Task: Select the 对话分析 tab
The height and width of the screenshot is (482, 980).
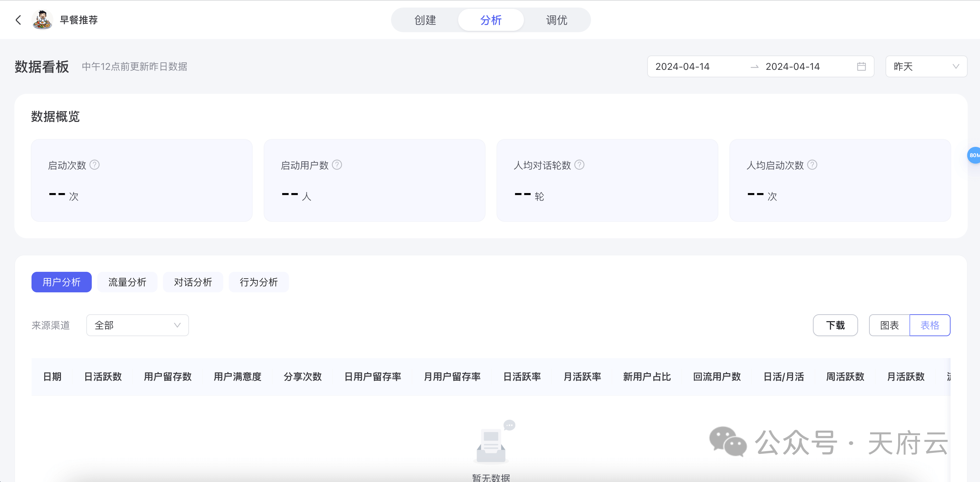Action: [x=193, y=282]
